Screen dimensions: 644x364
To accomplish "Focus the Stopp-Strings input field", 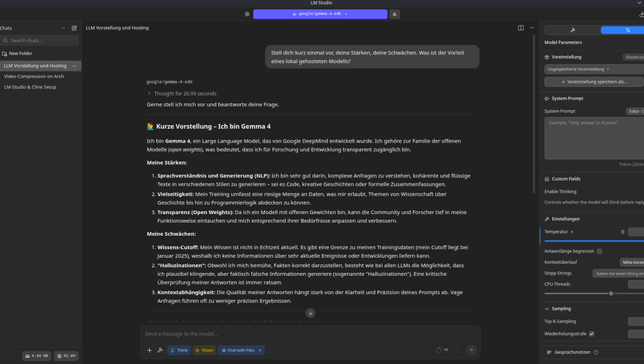I will tap(618, 274).
